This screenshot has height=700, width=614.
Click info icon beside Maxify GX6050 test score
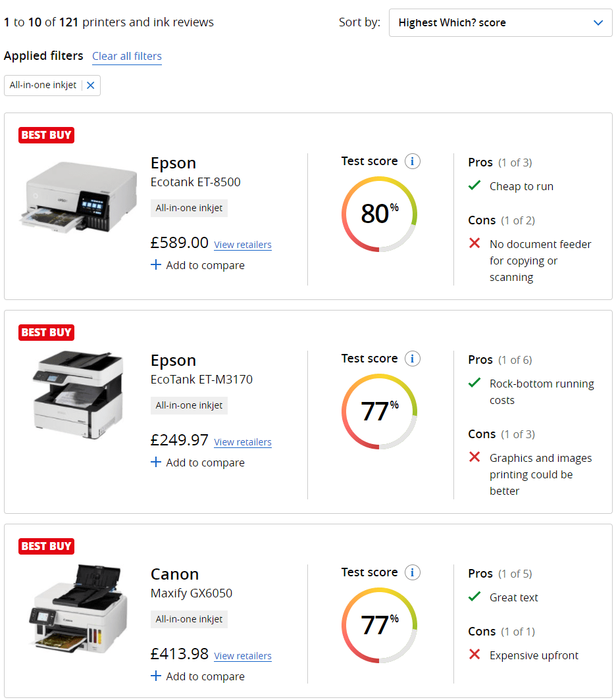[x=413, y=572]
